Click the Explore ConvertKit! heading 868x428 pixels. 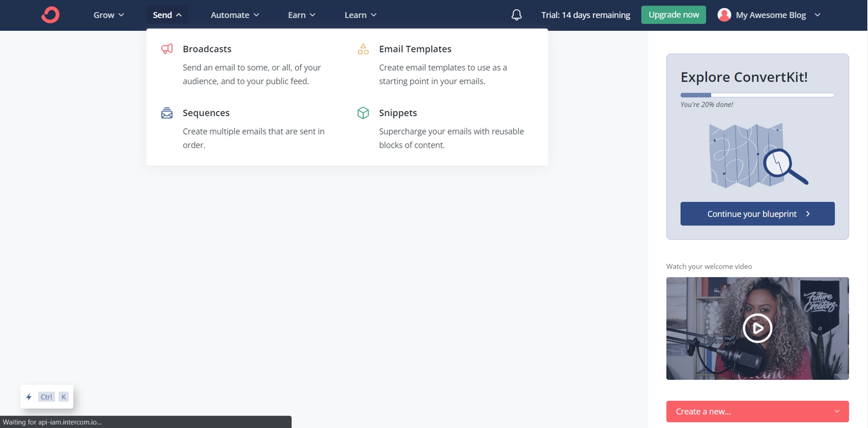click(744, 77)
